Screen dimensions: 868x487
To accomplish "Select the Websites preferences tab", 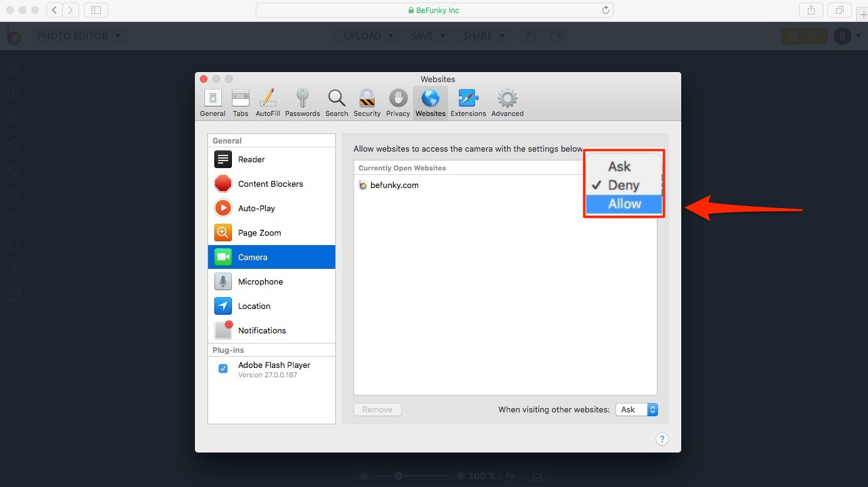I will pos(431,103).
